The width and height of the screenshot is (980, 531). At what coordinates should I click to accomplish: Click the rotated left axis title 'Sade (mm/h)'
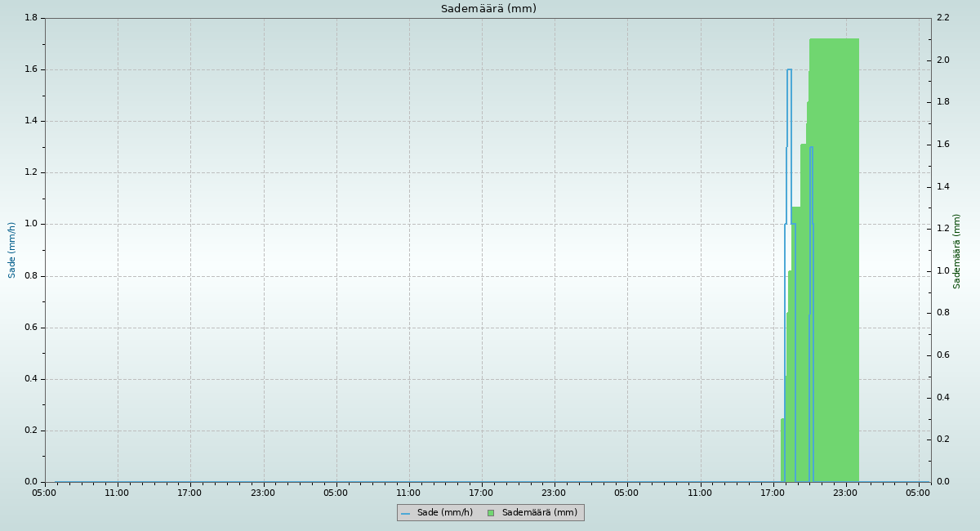[12, 250]
